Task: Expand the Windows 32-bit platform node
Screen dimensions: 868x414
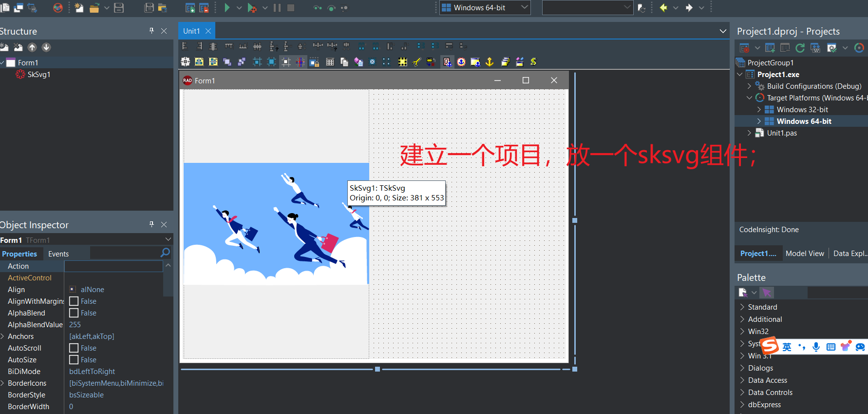Action: (x=759, y=110)
